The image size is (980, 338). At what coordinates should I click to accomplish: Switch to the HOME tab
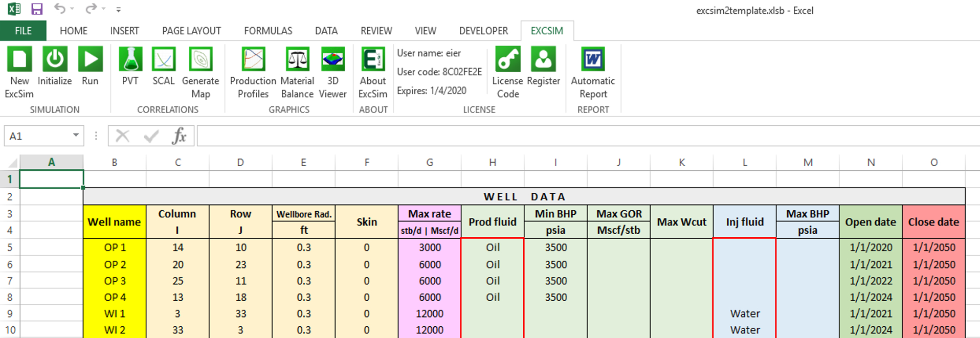coord(74,31)
